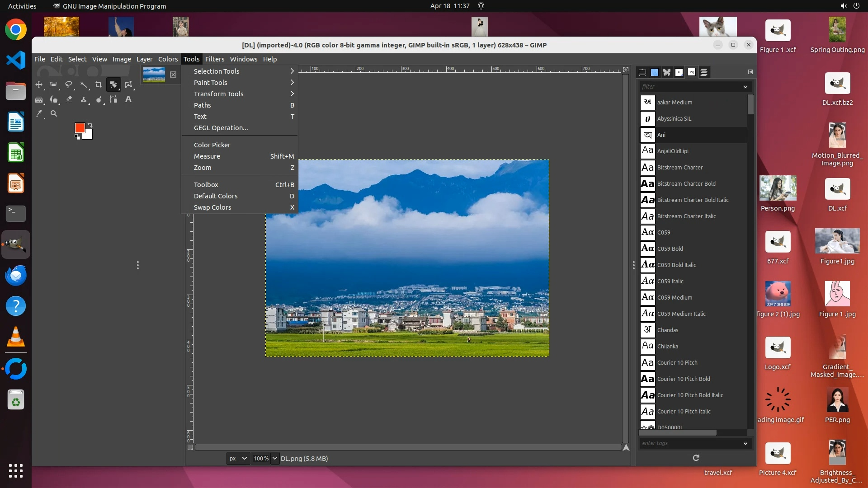Select the Fuzzy Select magic wand tool
The height and width of the screenshot is (488, 868).
coord(84,84)
